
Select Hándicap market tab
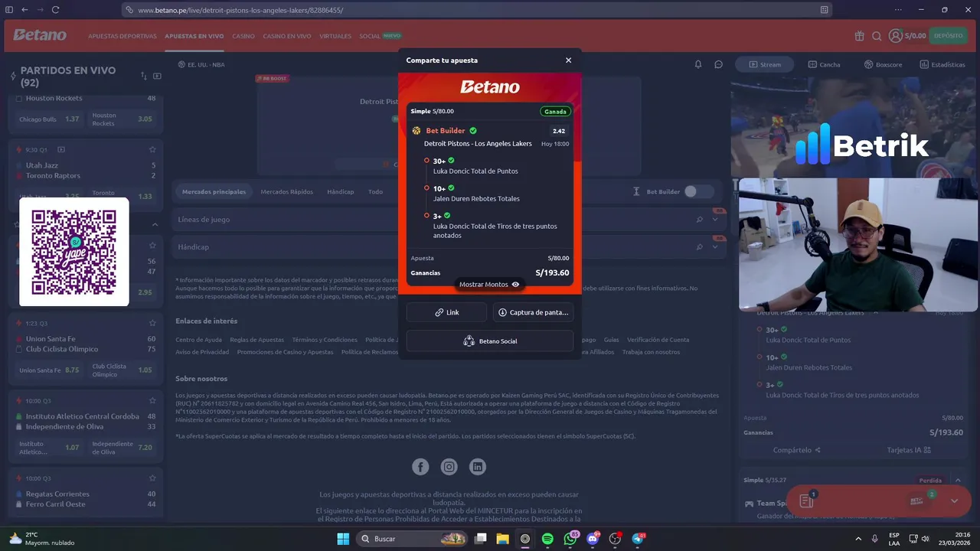(341, 191)
